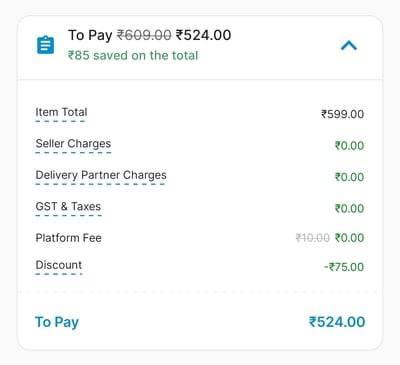
Task: Show Seller Charges details
Action: coord(73,144)
